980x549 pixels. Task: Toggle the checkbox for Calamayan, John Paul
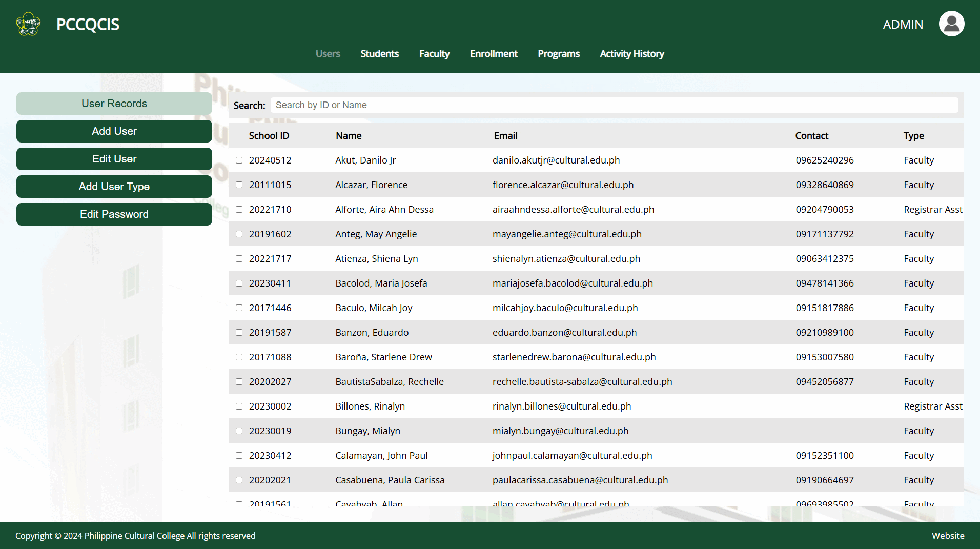pos(239,456)
